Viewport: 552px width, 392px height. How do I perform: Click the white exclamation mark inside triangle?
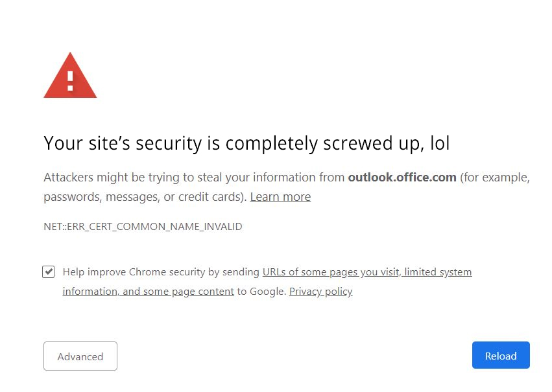[x=70, y=81]
